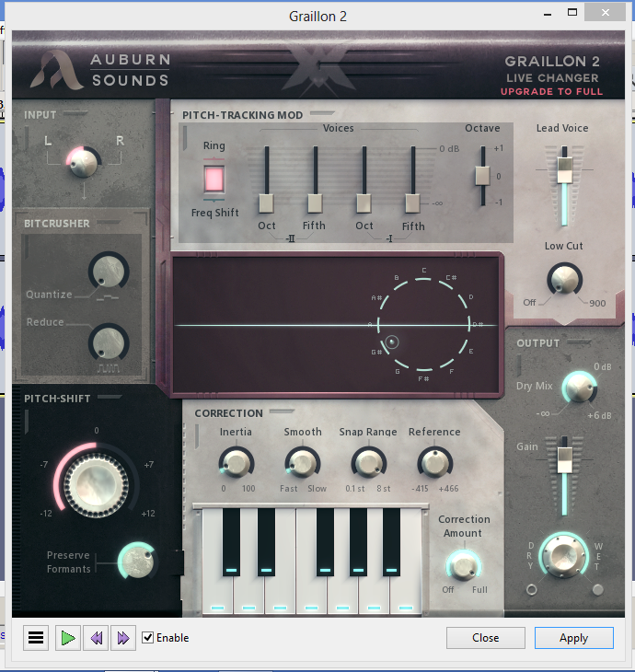Viewport: 635px width, 672px height.
Task: Toggle the Ring / Freq Shift switch
Action: (x=214, y=180)
